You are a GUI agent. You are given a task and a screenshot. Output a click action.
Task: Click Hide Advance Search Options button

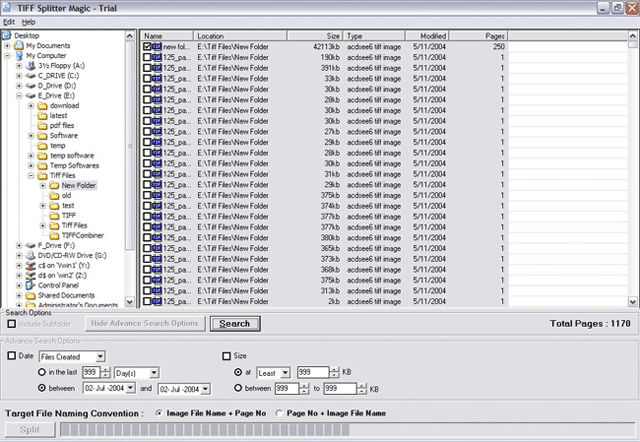point(146,324)
